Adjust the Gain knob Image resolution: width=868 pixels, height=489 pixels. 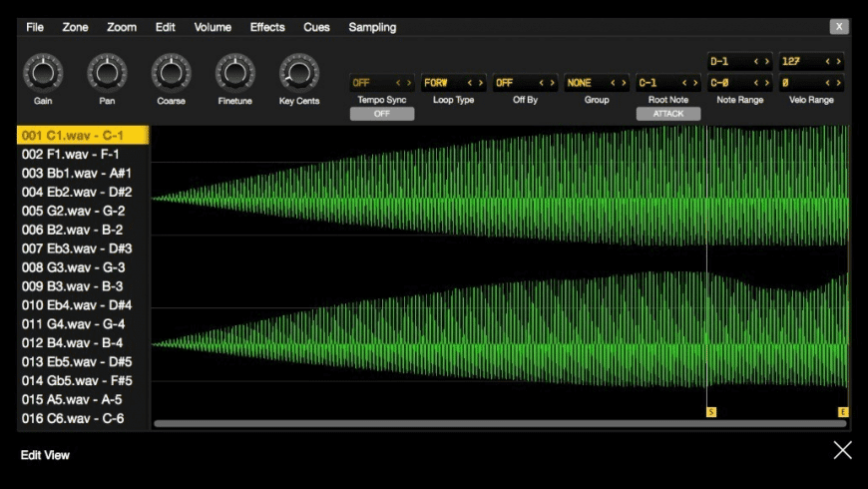[43, 73]
